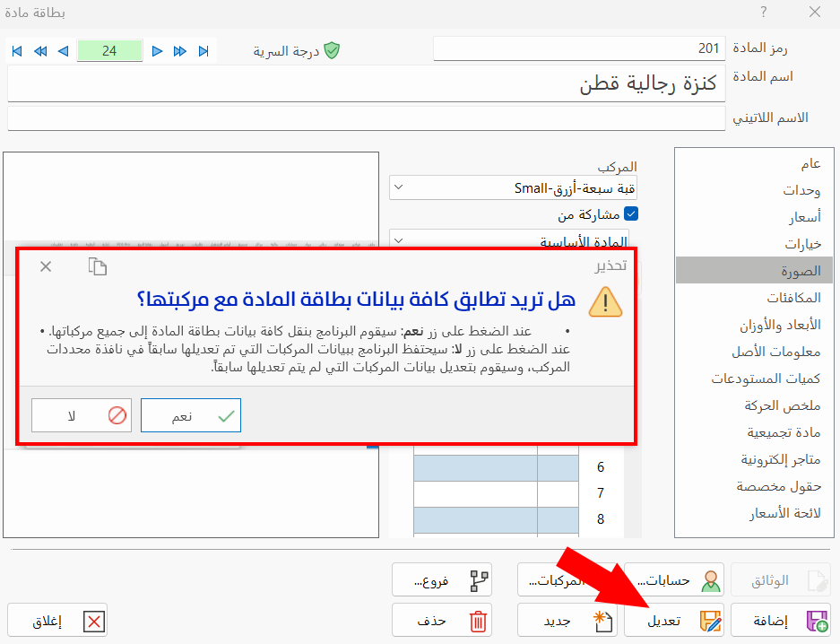
Task: Click the green checkmark on نعم button
Action: click(x=227, y=416)
